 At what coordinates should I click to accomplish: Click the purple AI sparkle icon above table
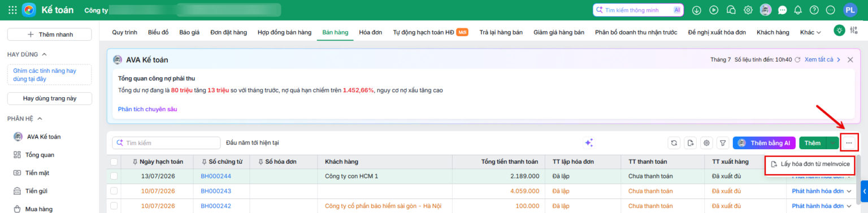coord(589,142)
